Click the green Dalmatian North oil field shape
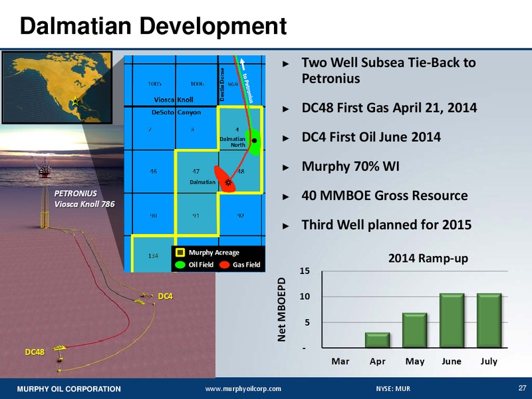532x399 pixels. 254,142
